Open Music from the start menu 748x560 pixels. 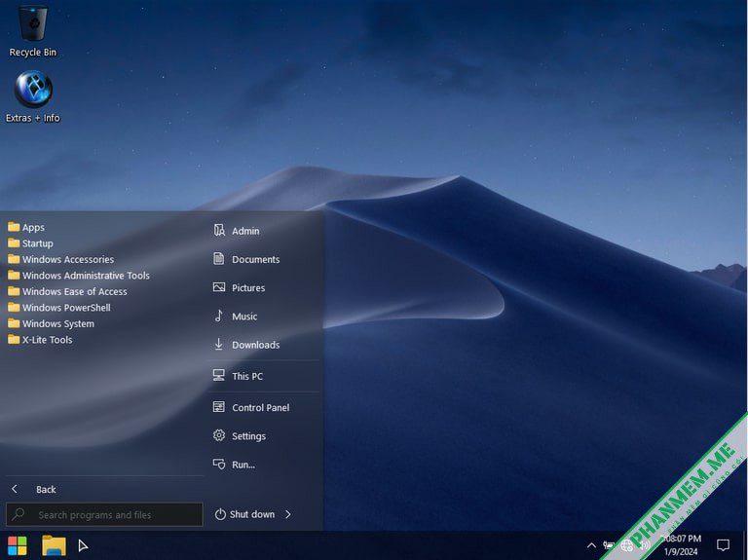(244, 317)
